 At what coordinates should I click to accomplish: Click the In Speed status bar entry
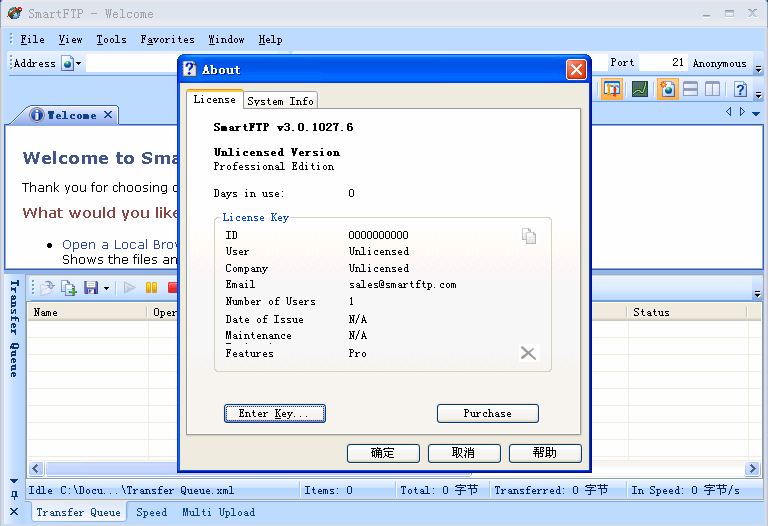click(x=685, y=490)
